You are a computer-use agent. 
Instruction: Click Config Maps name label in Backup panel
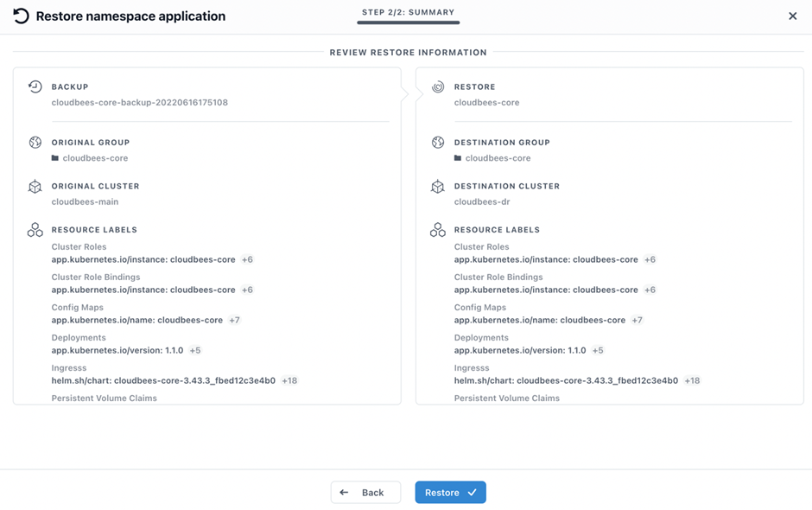pos(136,321)
